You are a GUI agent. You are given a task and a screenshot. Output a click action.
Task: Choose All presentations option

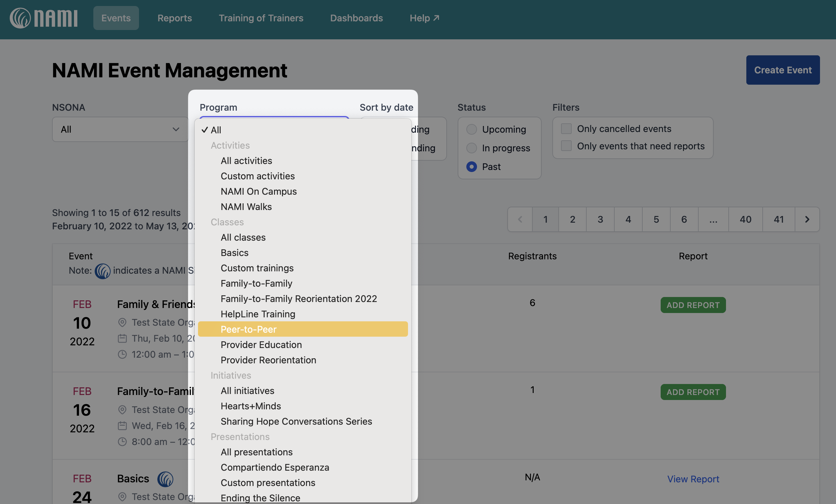(303, 452)
